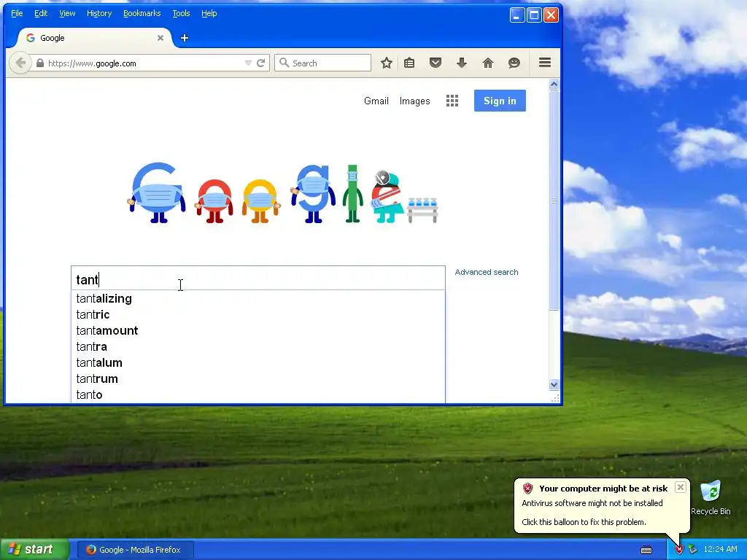The image size is (747, 560).
Task: Click the Images link
Action: point(414,101)
